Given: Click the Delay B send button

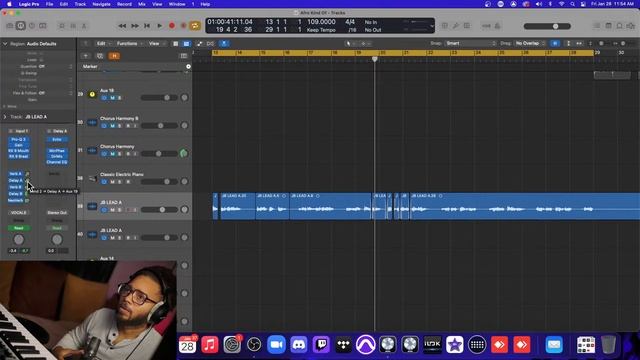Looking at the screenshot, I should (16, 194).
